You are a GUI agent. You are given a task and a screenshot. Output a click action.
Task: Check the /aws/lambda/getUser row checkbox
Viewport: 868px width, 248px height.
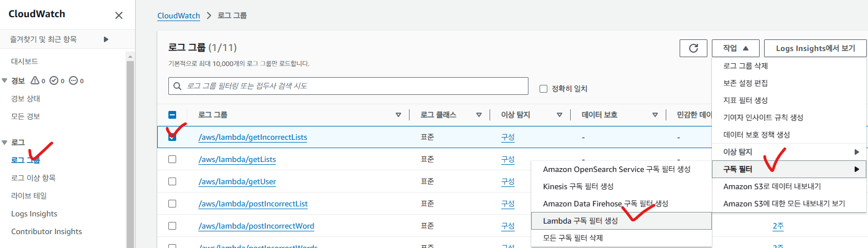(x=172, y=181)
